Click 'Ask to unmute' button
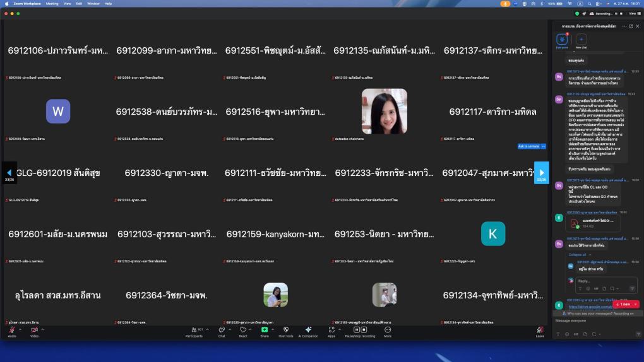Viewport: 644px width, 362px height. [528, 146]
